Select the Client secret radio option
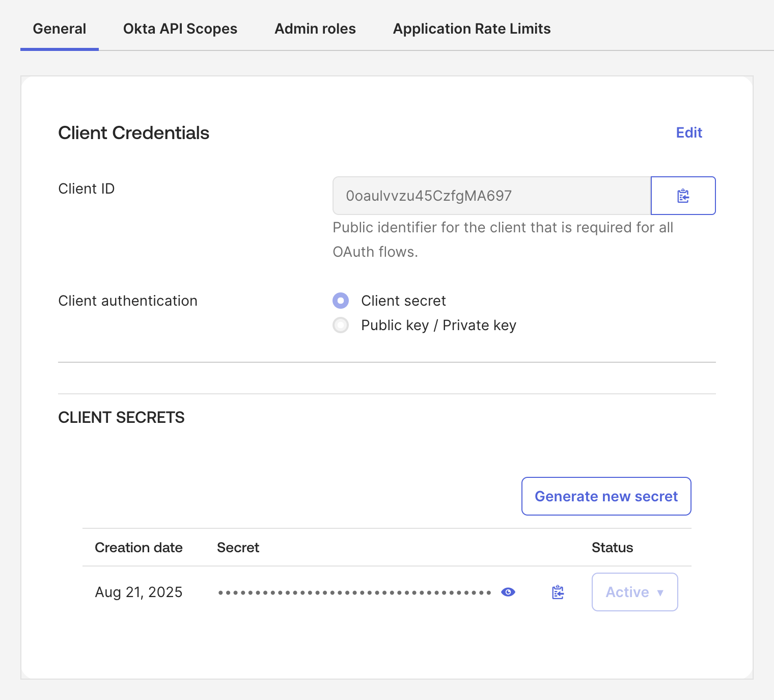Screen dimensions: 774x700 341,301
